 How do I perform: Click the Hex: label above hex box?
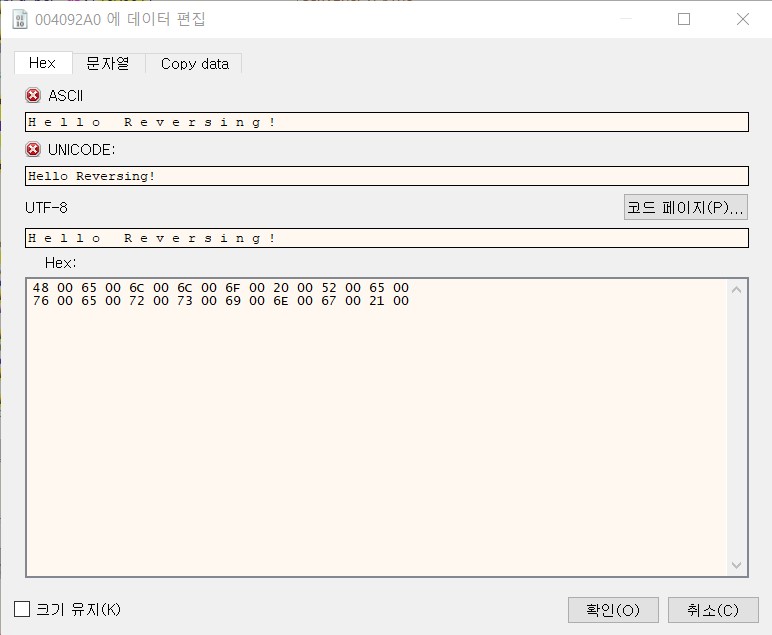(x=61, y=263)
